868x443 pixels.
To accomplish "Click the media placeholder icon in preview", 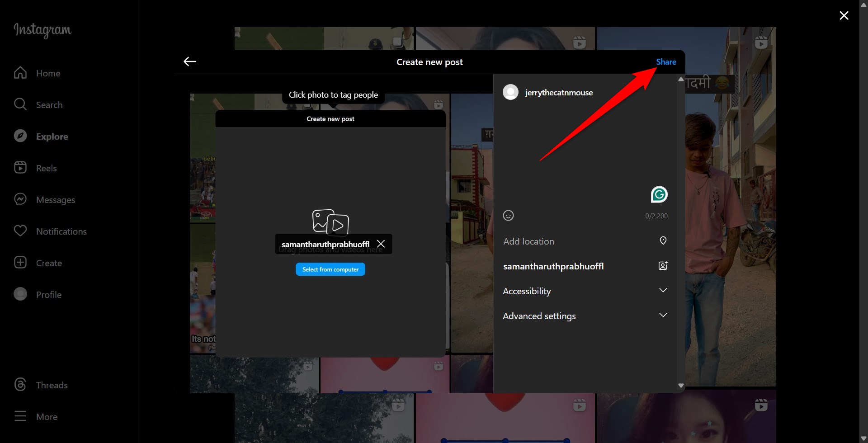I will 330,222.
